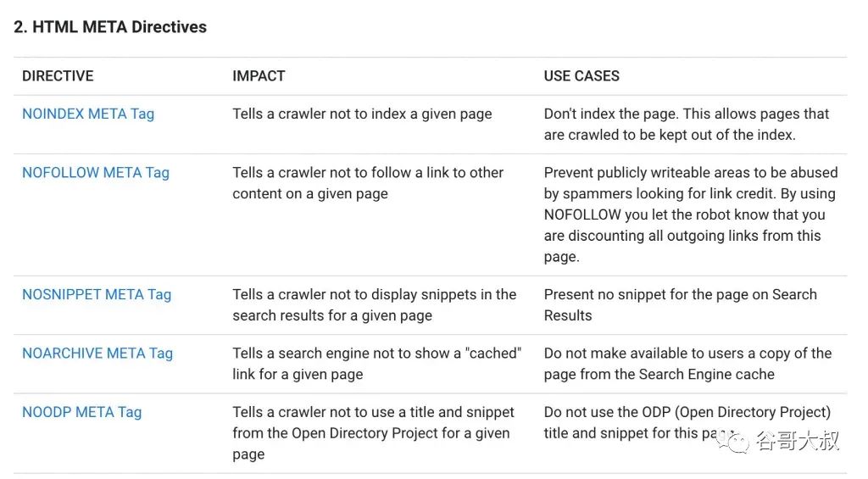Click the "Don't index the page" use case

point(687,124)
